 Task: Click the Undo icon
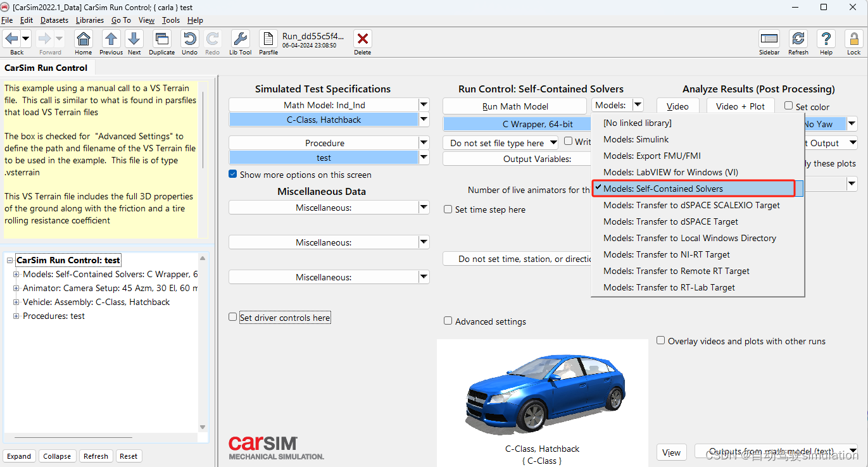pyautogui.click(x=189, y=38)
